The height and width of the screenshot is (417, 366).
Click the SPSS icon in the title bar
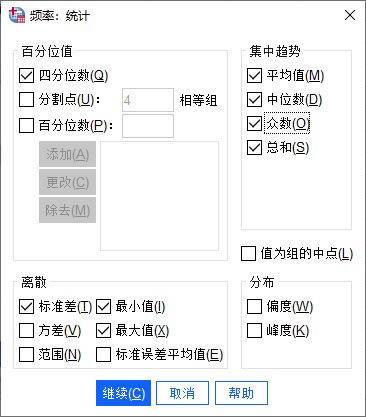(x=17, y=15)
